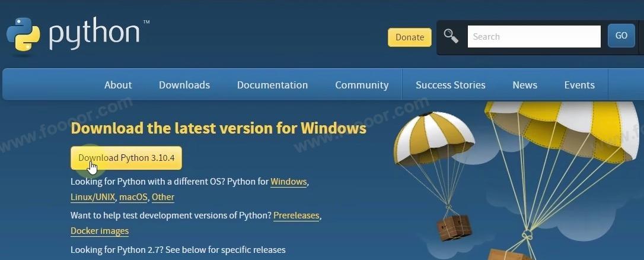Click the small parachute carrying a crate
Image resolution: width=644 pixels, height=260 pixels.
(436, 148)
